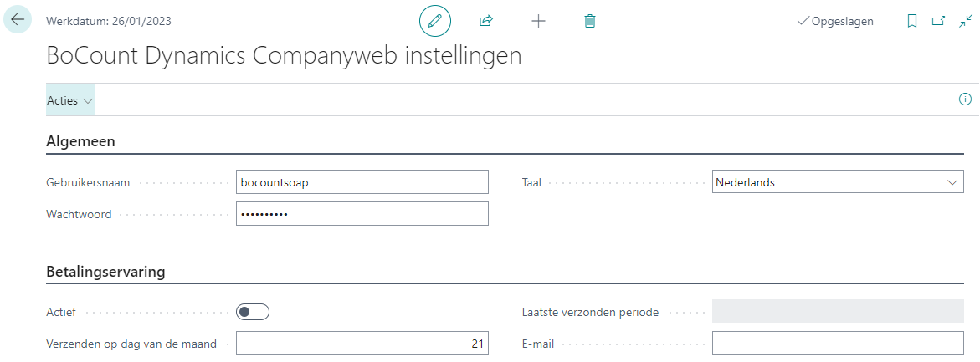Viewport: 980px width, 362px height.
Task: Click the plus icon to add new
Action: click(538, 21)
